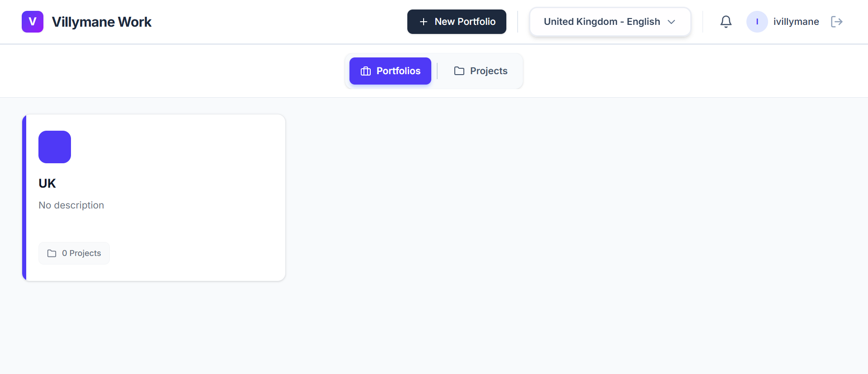
Task: Switch to the Projects tab
Action: pos(481,71)
